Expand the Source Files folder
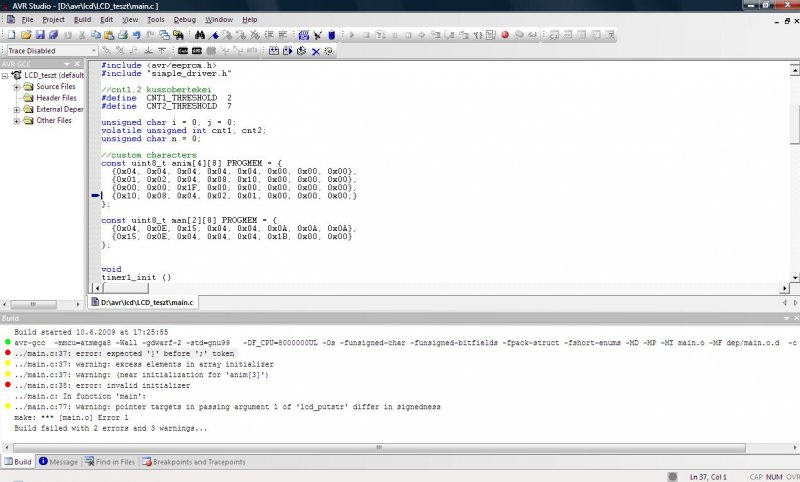Viewport: 800px width, 482px height. tap(16, 87)
